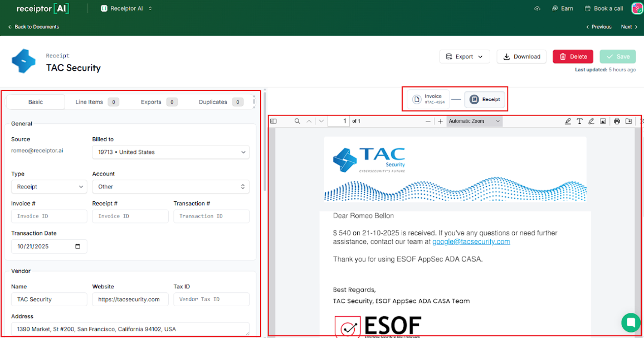Click the Vendor Name field
The image size is (644, 338).
coord(49,300)
